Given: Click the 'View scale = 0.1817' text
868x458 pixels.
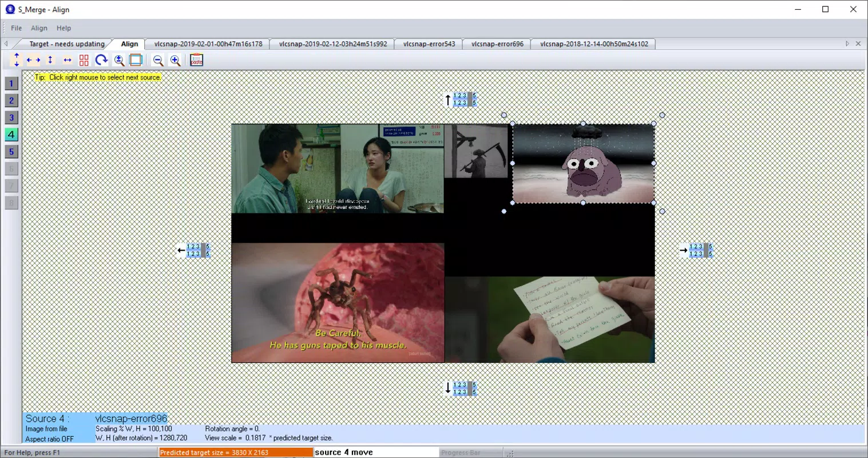Looking at the screenshot, I should point(235,438).
